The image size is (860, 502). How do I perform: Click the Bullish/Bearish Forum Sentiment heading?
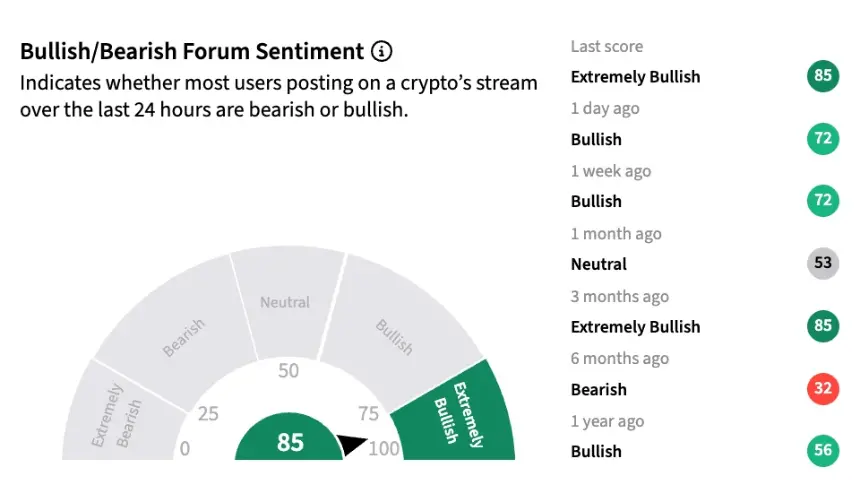[192, 51]
